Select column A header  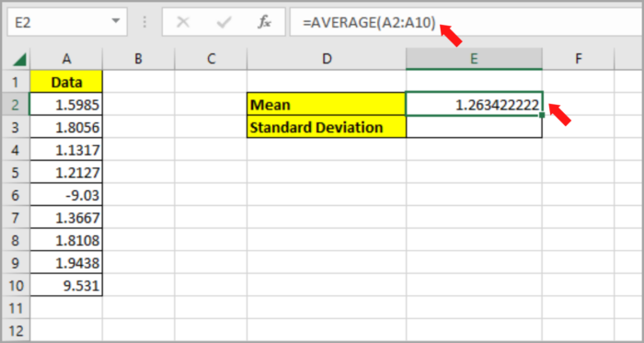pos(66,60)
